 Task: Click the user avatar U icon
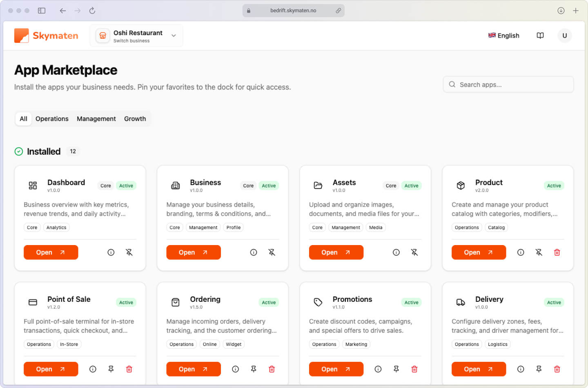[565, 36]
